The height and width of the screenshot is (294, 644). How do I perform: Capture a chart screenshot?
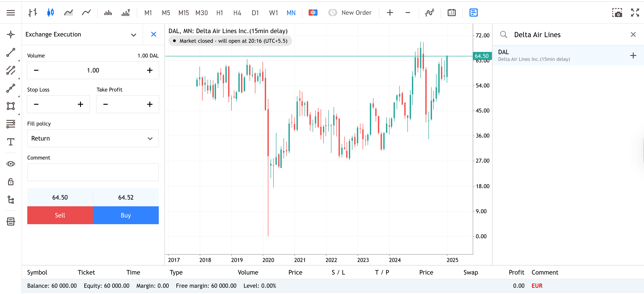pyautogui.click(x=617, y=13)
